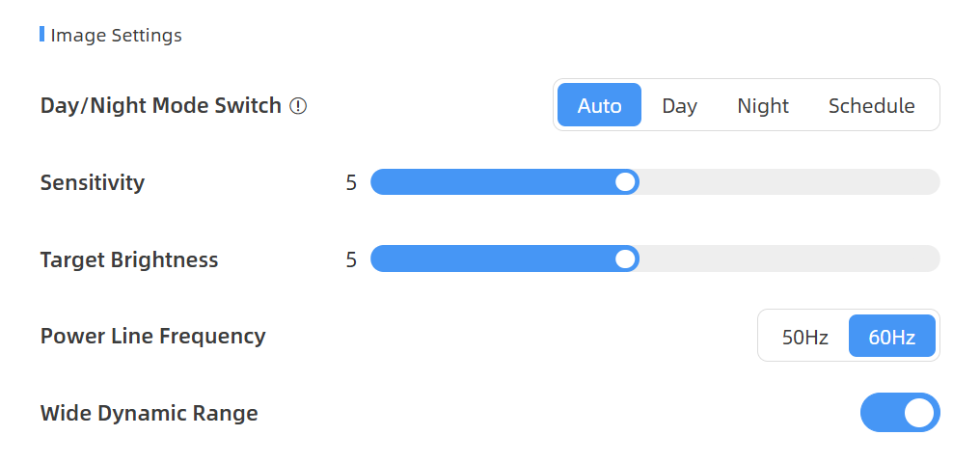Image resolution: width=980 pixels, height=463 pixels.
Task: Click the Sensitivity slider handle
Action: (x=625, y=182)
